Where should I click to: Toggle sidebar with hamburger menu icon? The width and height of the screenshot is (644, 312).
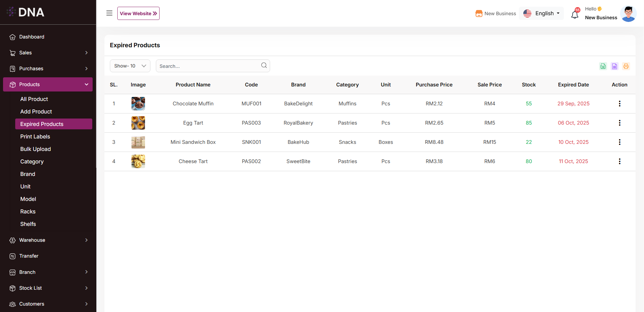coord(109,13)
